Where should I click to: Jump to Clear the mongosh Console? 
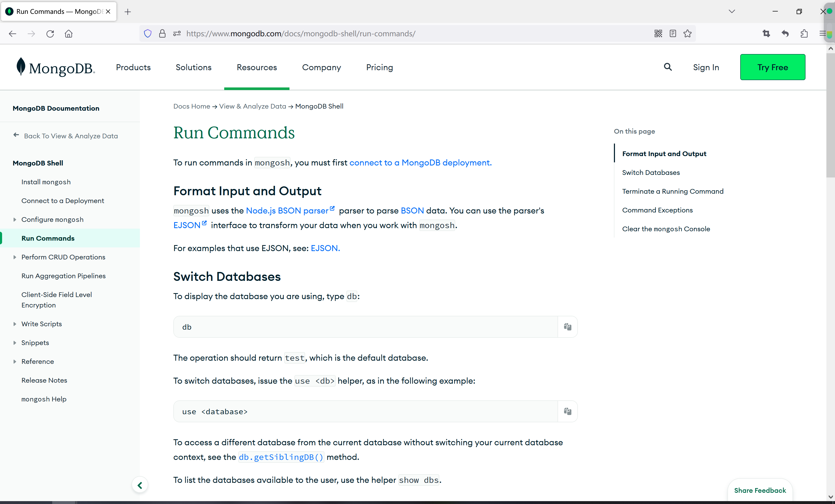pos(666,229)
